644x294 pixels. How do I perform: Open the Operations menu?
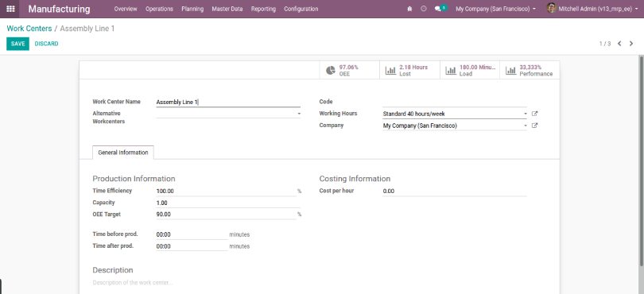pos(159,9)
